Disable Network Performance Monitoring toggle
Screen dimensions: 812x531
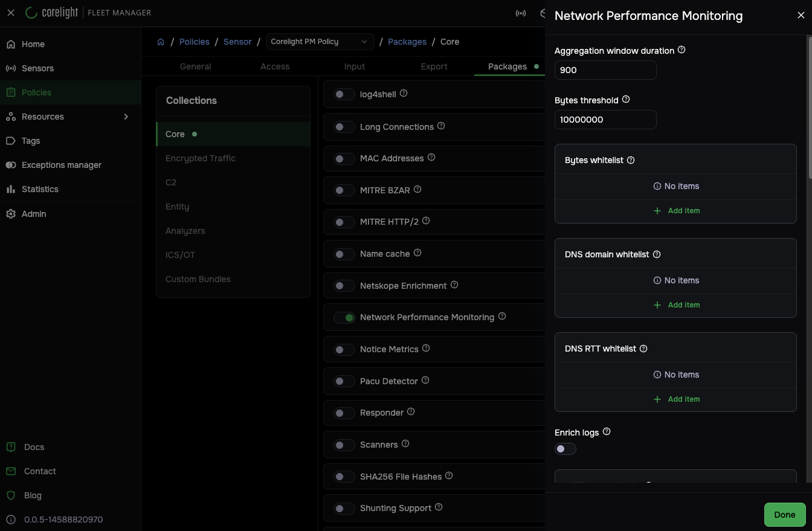point(344,317)
